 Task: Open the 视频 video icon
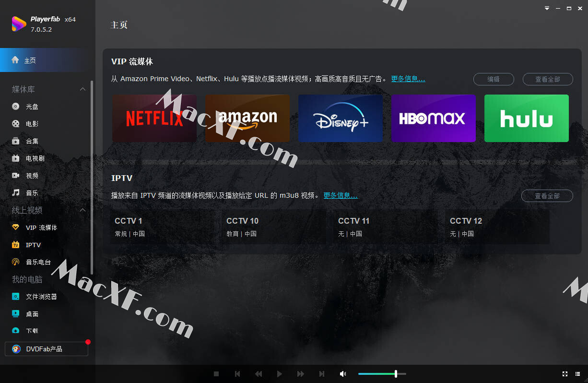click(x=16, y=176)
